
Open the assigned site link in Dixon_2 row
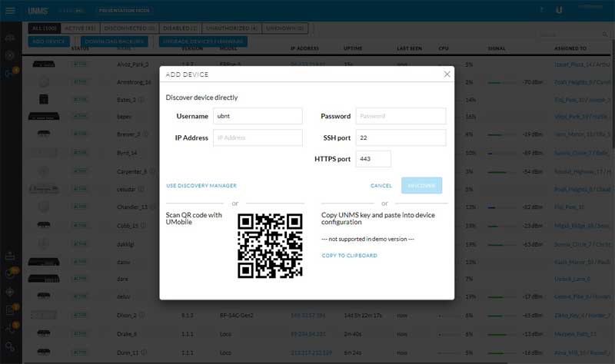tap(583, 316)
